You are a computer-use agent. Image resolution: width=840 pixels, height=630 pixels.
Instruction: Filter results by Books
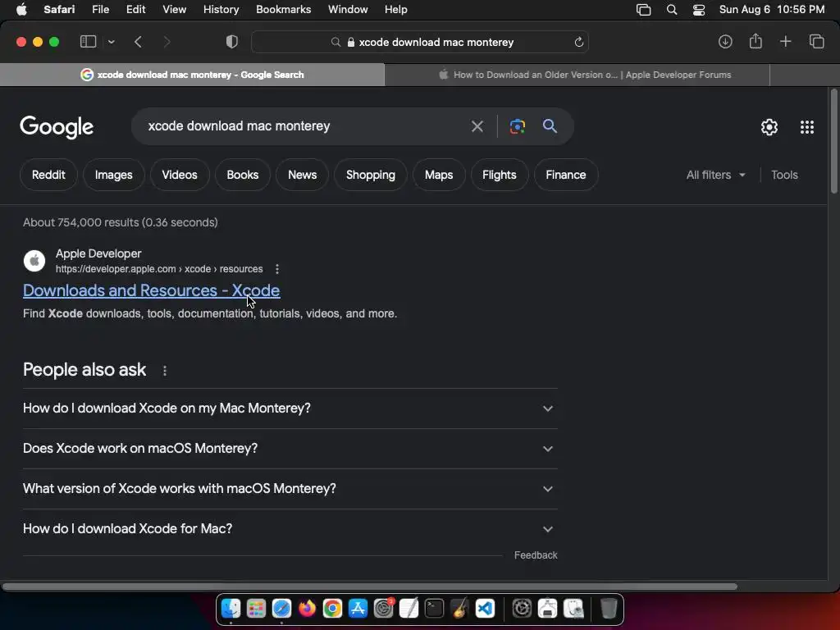click(x=243, y=175)
